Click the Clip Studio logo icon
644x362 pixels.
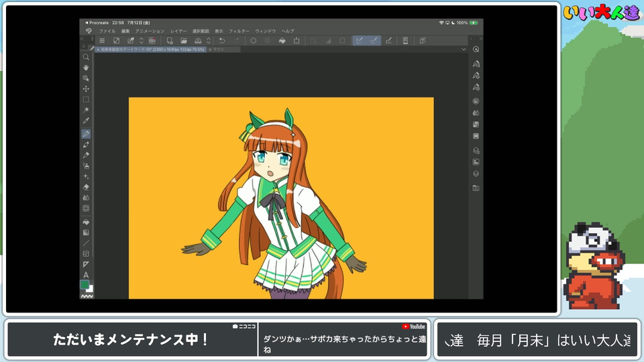[89, 31]
